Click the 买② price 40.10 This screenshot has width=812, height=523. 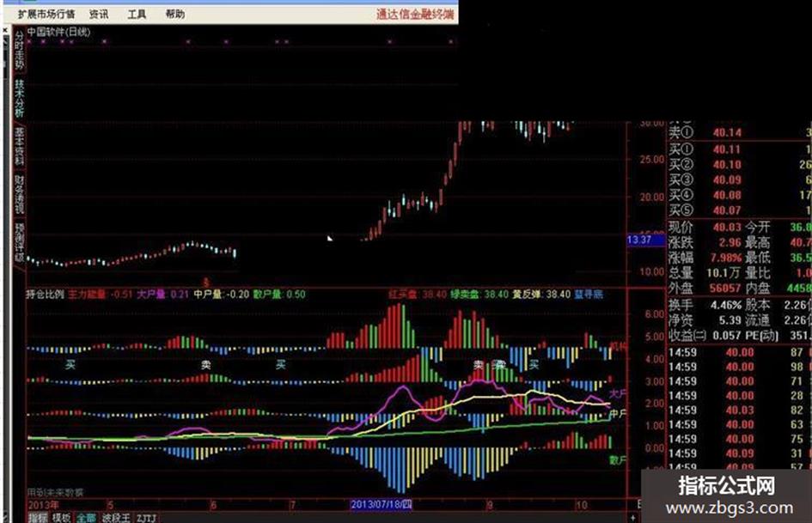727,165
